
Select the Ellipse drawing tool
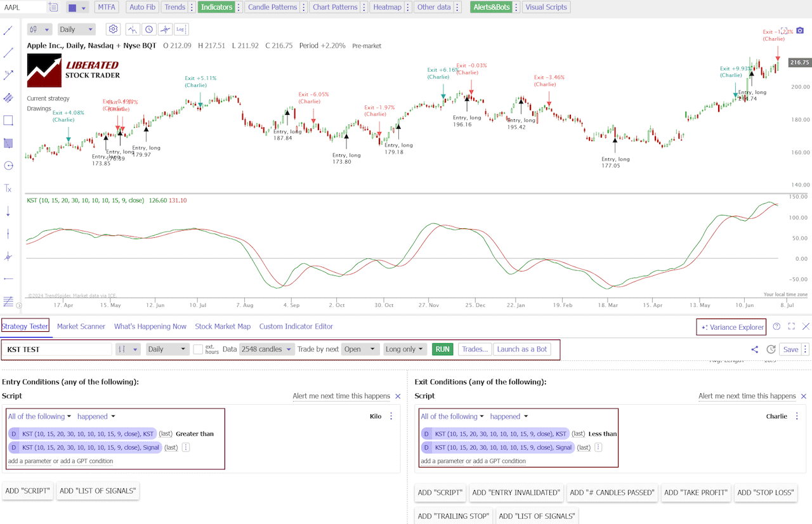click(8, 166)
